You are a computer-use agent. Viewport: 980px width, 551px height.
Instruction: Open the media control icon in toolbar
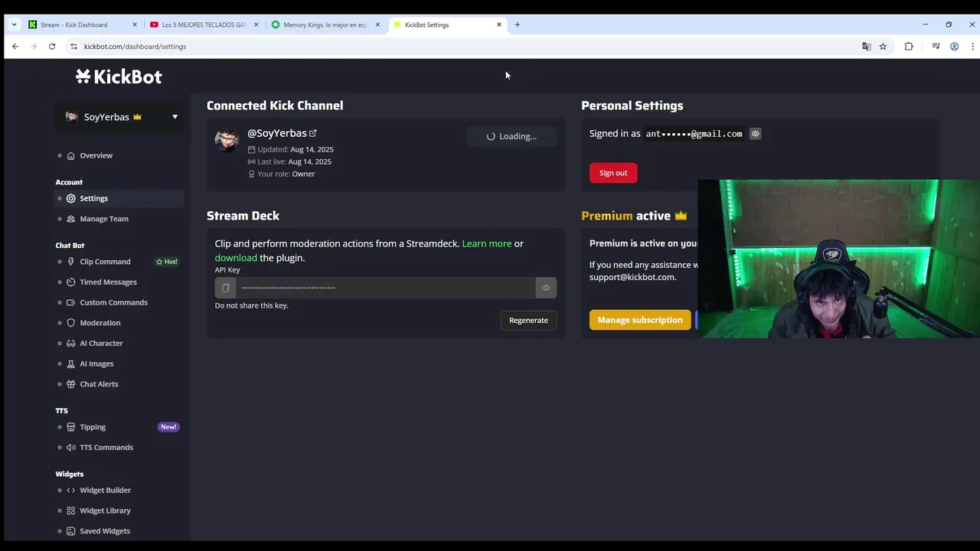(x=936, y=47)
